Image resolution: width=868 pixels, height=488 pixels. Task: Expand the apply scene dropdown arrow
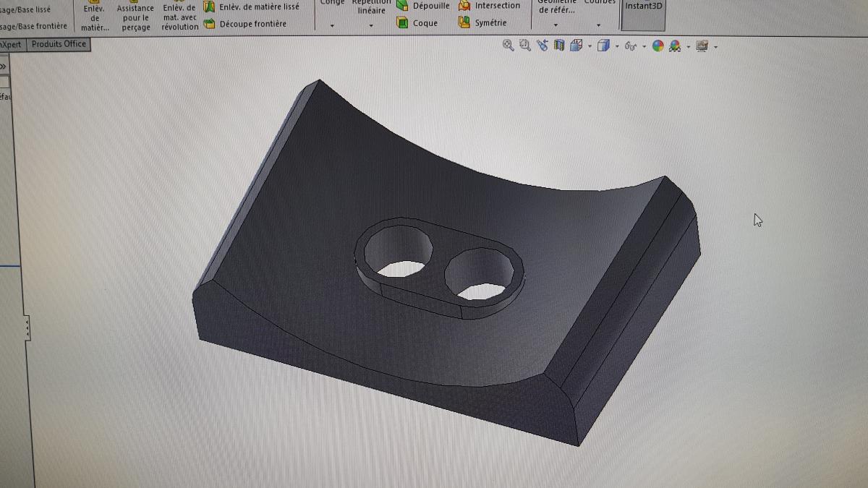coord(687,48)
